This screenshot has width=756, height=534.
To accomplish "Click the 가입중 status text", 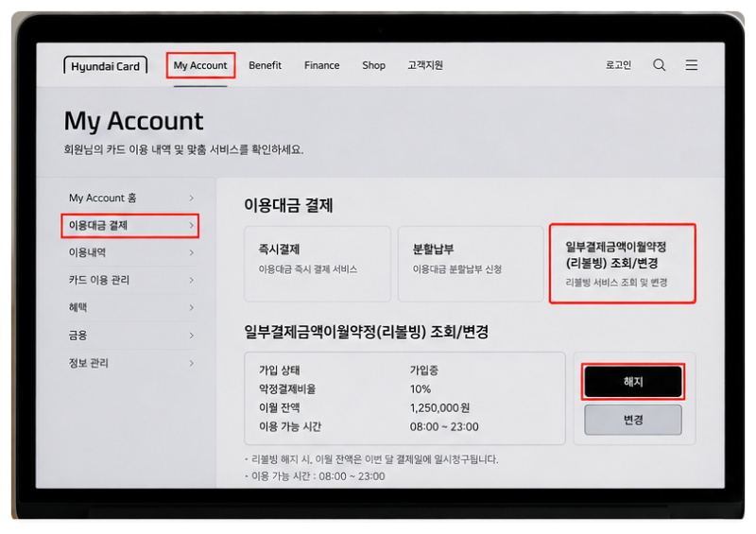I will (x=423, y=370).
